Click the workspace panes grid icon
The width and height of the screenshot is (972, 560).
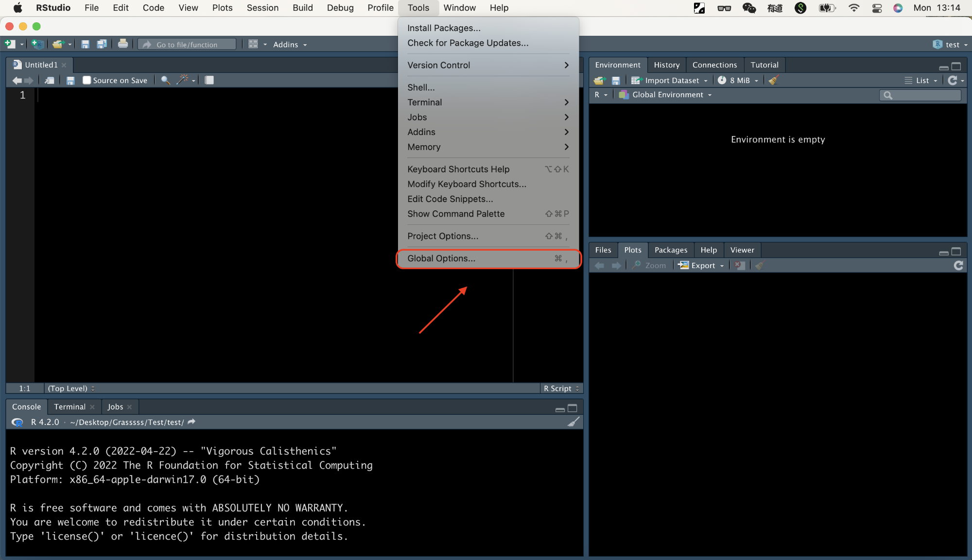click(x=253, y=44)
